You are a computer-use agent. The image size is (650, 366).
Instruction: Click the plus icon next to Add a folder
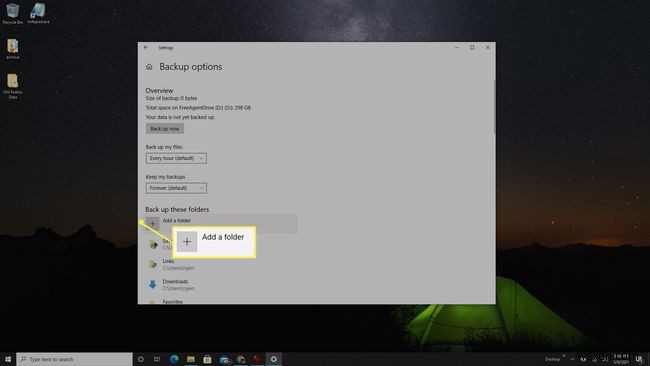(x=153, y=223)
